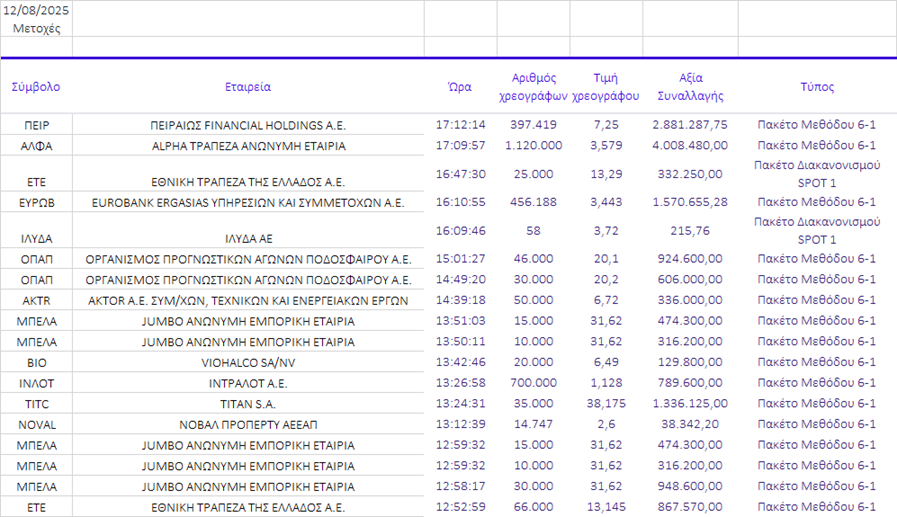
Task: Click the Τιμή χρεογράφου column header
Action: 606,87
